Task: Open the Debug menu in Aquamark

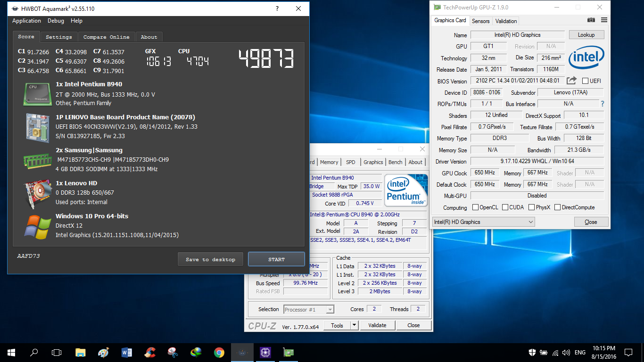Action: (56, 21)
